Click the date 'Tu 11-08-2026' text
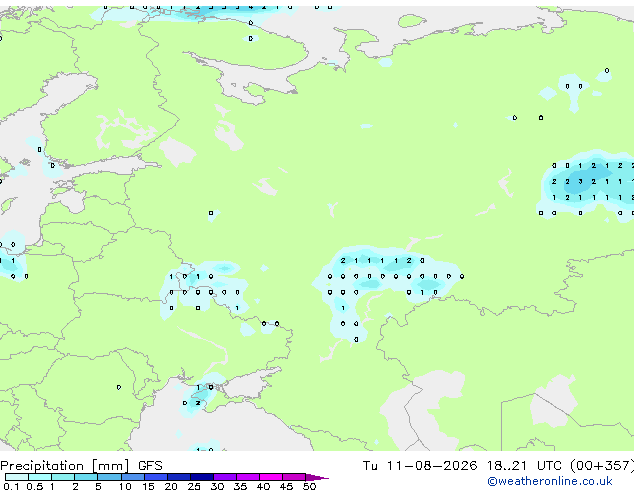The width and height of the screenshot is (634, 490). point(420,466)
